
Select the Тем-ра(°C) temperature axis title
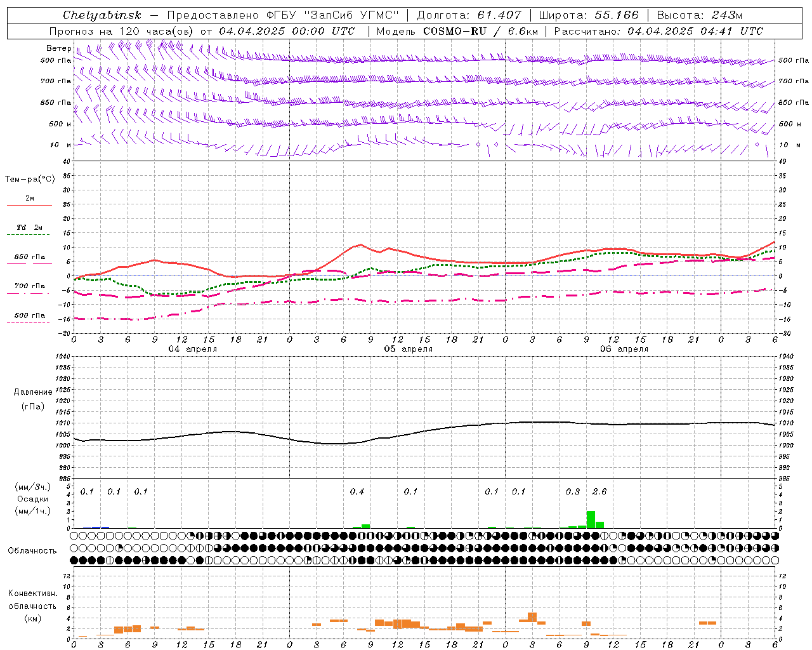(x=30, y=180)
